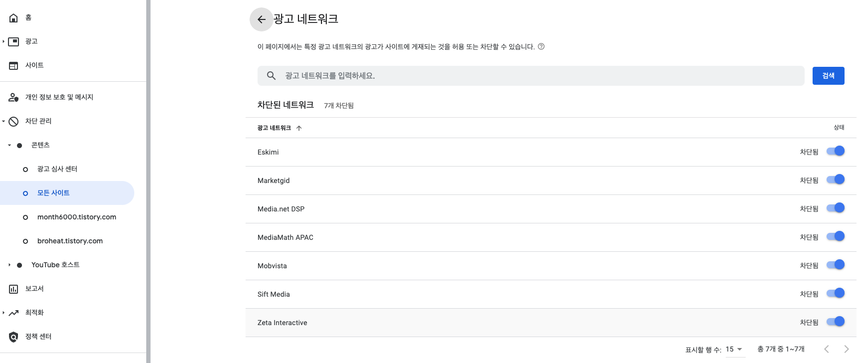This screenshot has width=868, height=363.
Task: Click the 차단 관리 block icon
Action: 13,121
